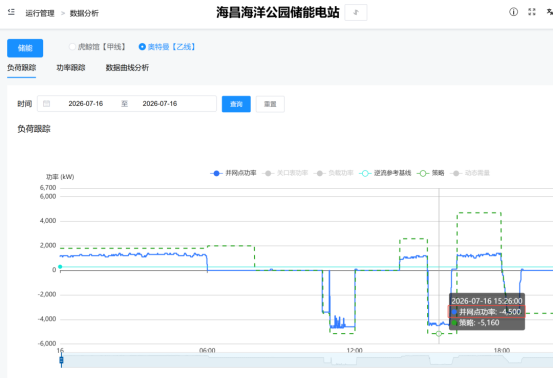Click the station switch icon button

[356, 13]
